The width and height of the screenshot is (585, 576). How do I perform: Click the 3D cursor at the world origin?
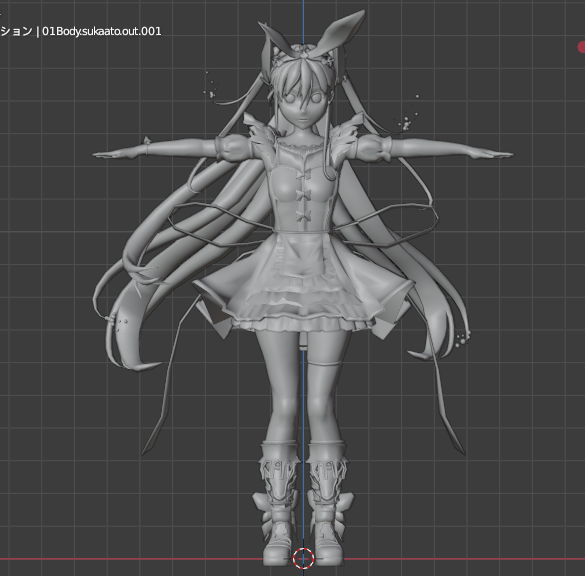tap(303, 558)
